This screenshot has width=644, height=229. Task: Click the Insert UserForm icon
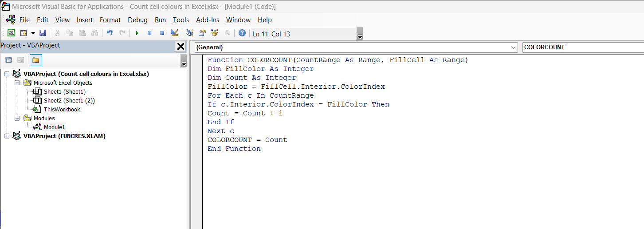click(x=24, y=33)
